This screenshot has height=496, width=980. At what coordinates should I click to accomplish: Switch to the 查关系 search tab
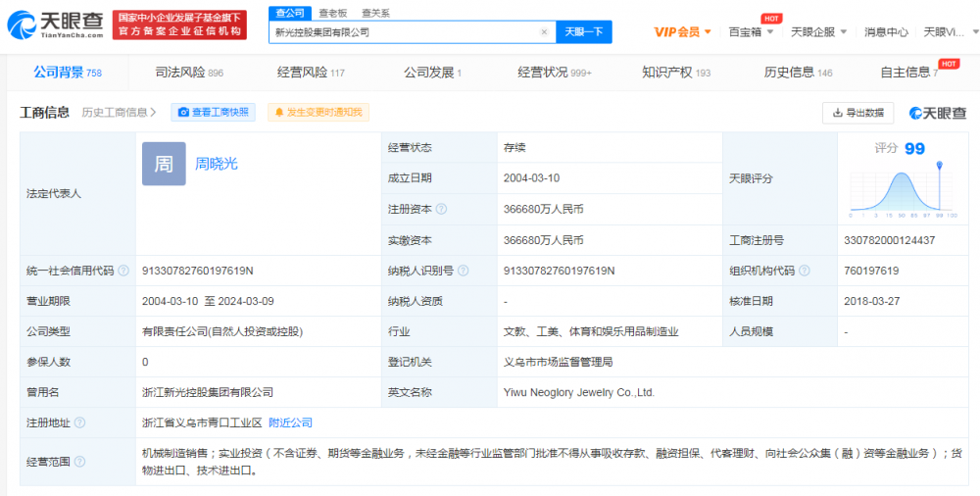click(x=375, y=13)
